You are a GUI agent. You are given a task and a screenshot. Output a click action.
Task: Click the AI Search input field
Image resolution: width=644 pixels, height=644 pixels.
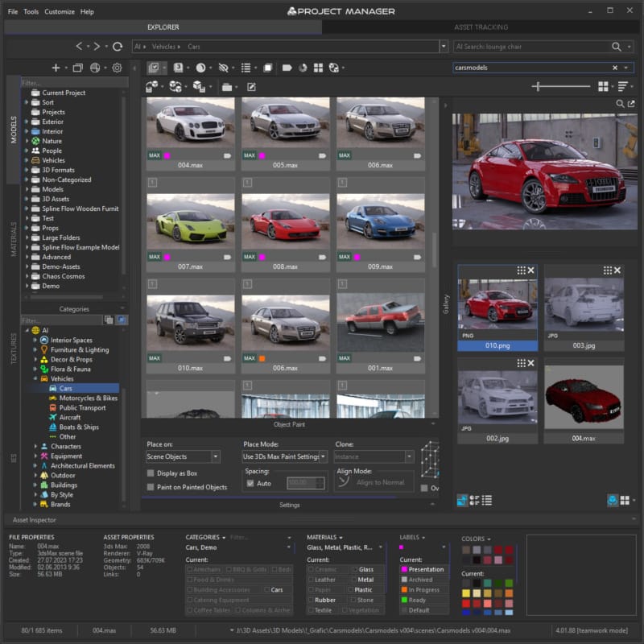point(531,47)
